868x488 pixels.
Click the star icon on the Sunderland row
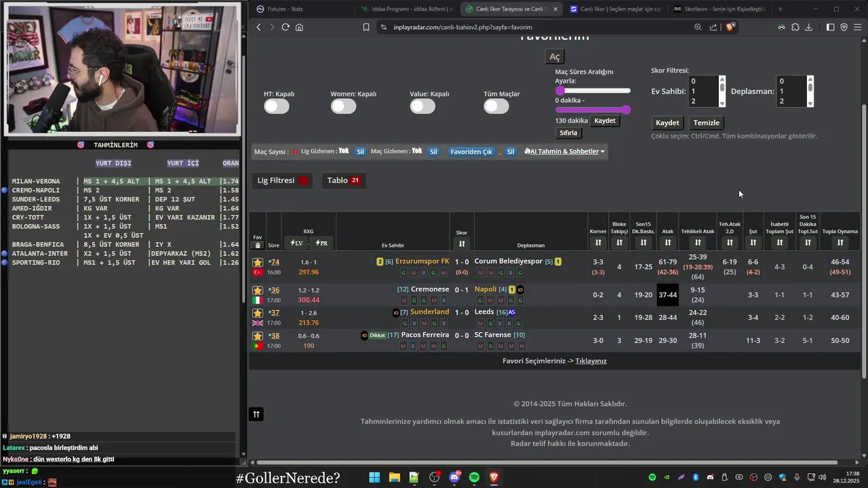tap(258, 313)
